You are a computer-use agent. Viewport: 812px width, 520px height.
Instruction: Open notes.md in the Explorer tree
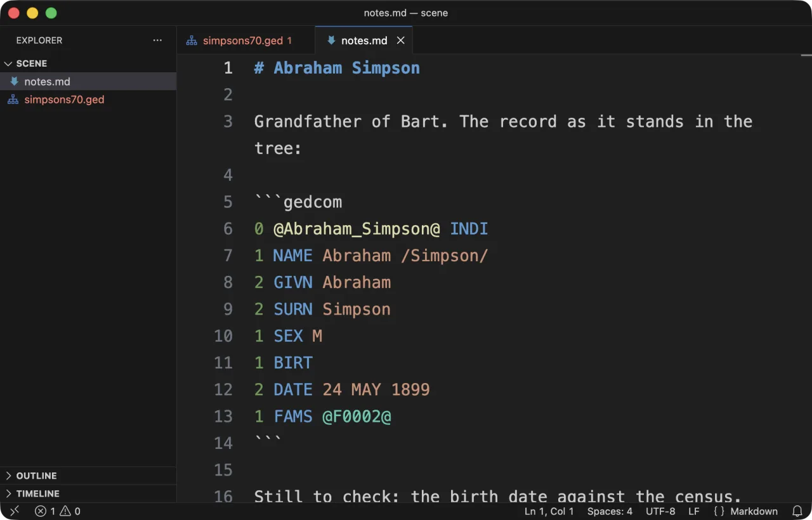point(88,81)
